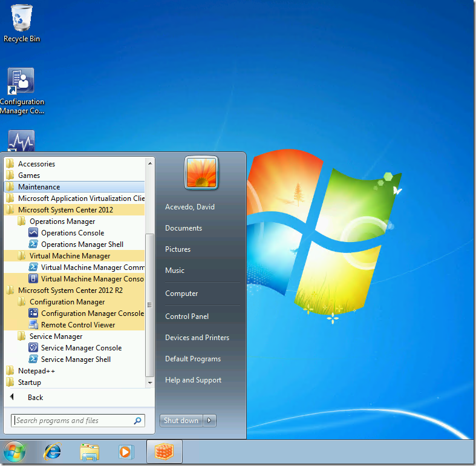Click the programs list scrollbar thumb
Screen dimensions: 476x466
pos(149,305)
